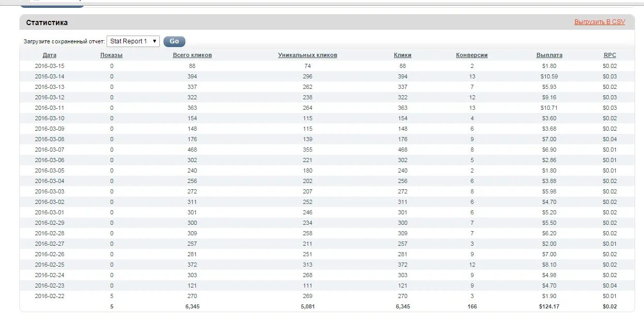Click the $6.20 payout value

[549, 233]
